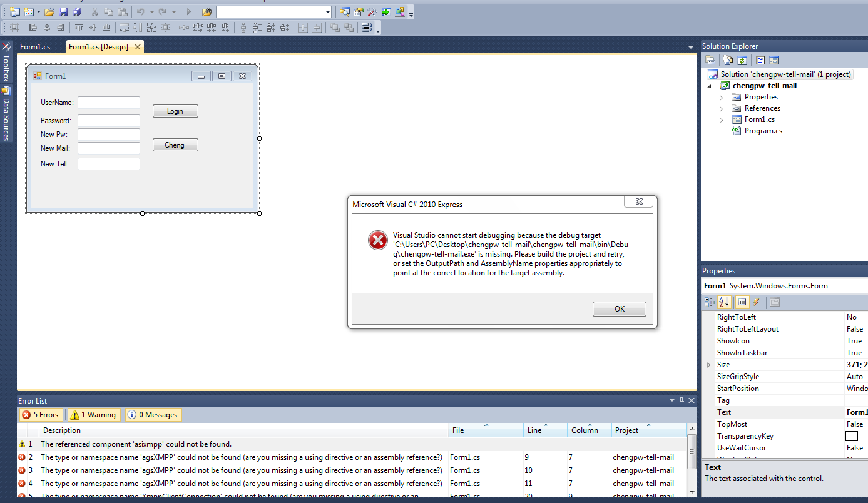
Task: Sort errors by the File column header
Action: 486,430
